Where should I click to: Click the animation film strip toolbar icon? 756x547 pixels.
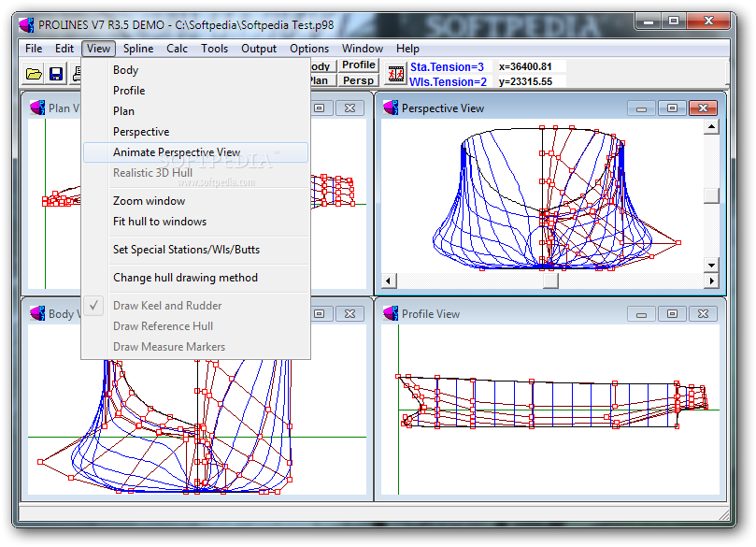(x=396, y=74)
